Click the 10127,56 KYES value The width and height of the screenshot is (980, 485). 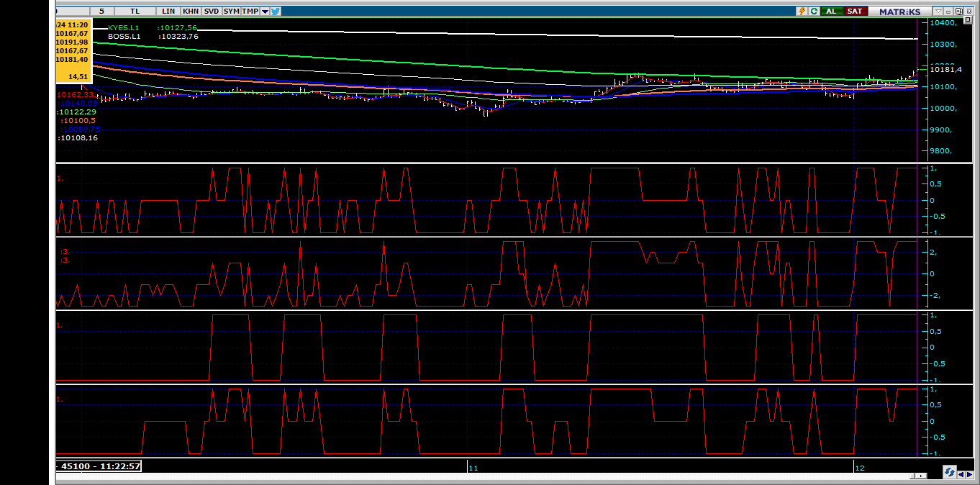(178, 27)
